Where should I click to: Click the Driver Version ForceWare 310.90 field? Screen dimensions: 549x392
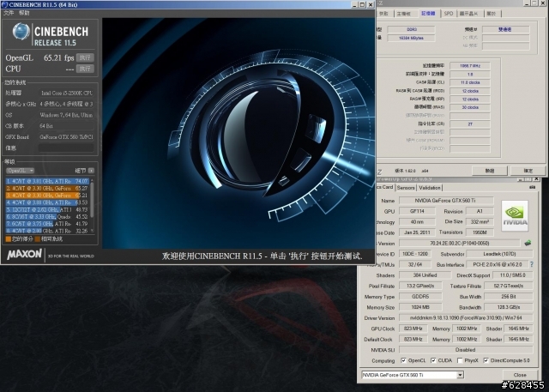tap(466, 317)
